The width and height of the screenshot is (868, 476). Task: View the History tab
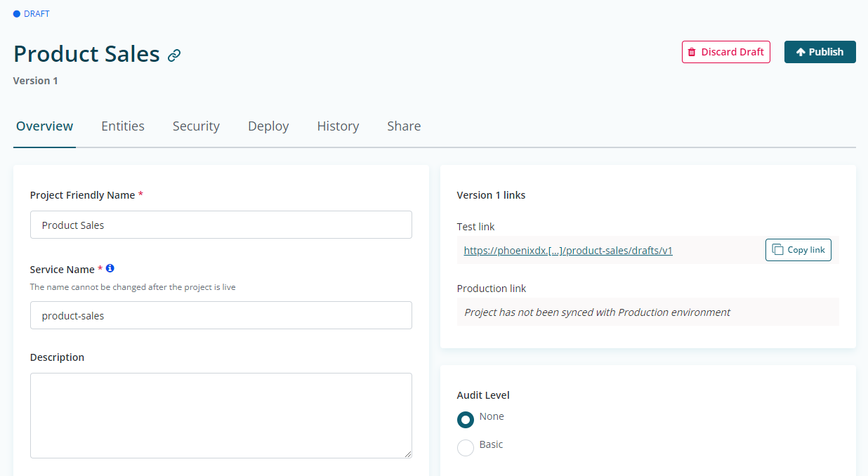pos(338,126)
